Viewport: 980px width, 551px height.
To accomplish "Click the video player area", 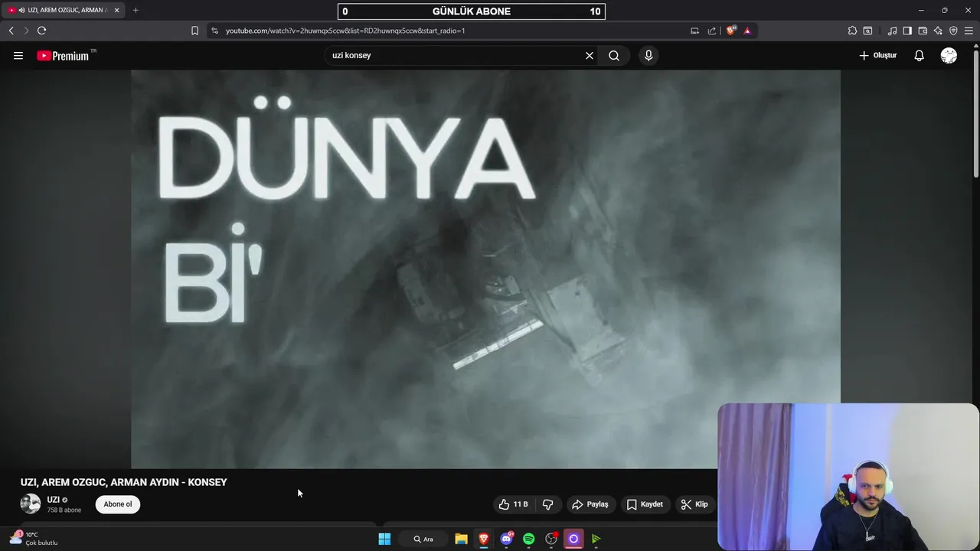I will (x=485, y=269).
